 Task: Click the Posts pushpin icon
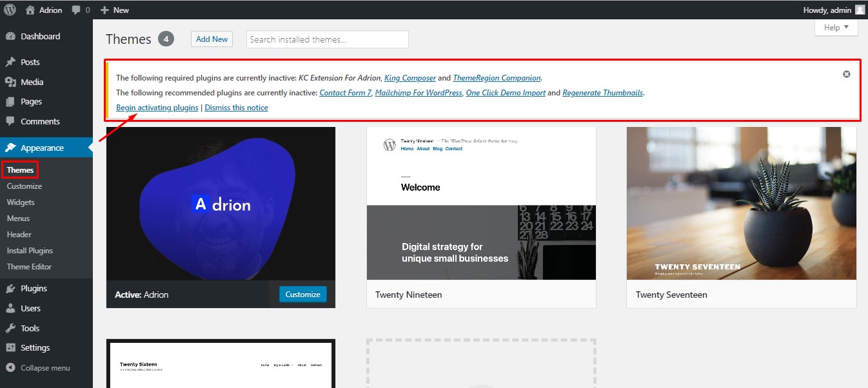[10, 63]
